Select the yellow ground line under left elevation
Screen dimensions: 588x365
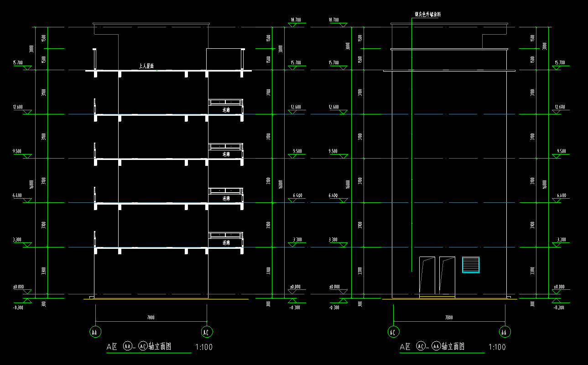coord(167,299)
